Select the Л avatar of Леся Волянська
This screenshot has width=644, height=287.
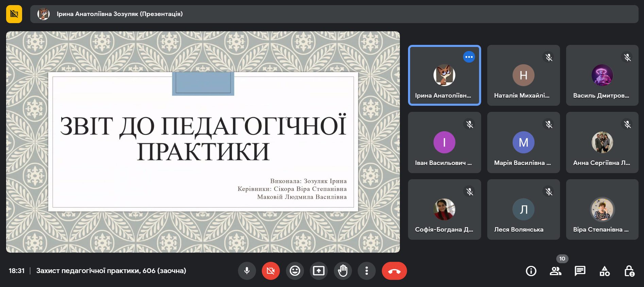(x=524, y=209)
